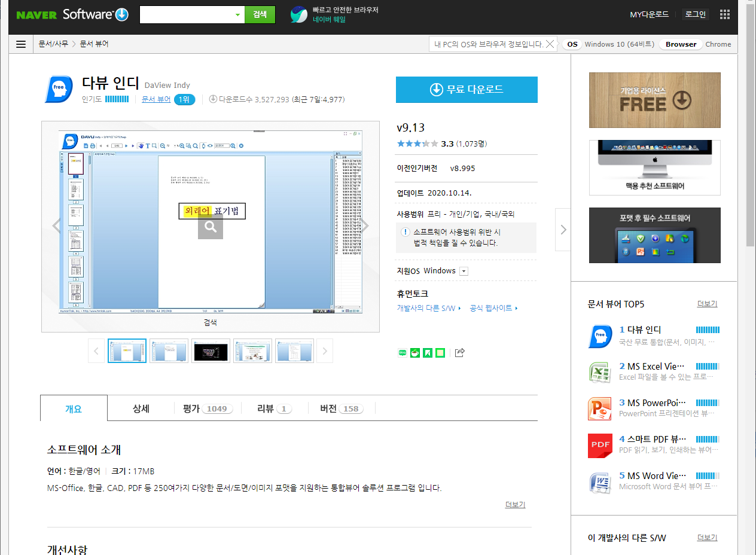
Task: Select the fourth screenshot thumbnail
Action: (252, 351)
